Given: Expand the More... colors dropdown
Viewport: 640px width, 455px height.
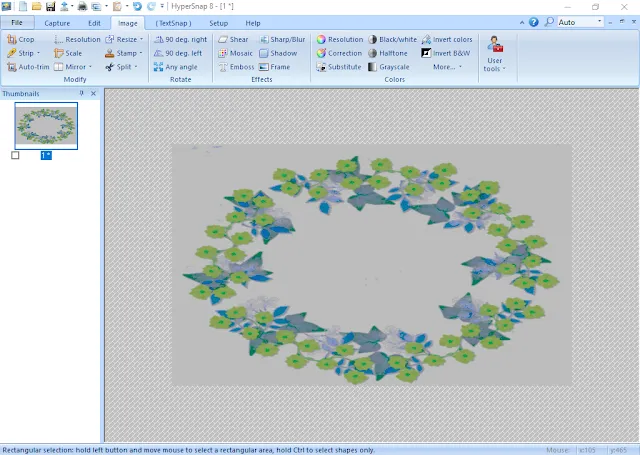Looking at the screenshot, I should click(x=447, y=67).
